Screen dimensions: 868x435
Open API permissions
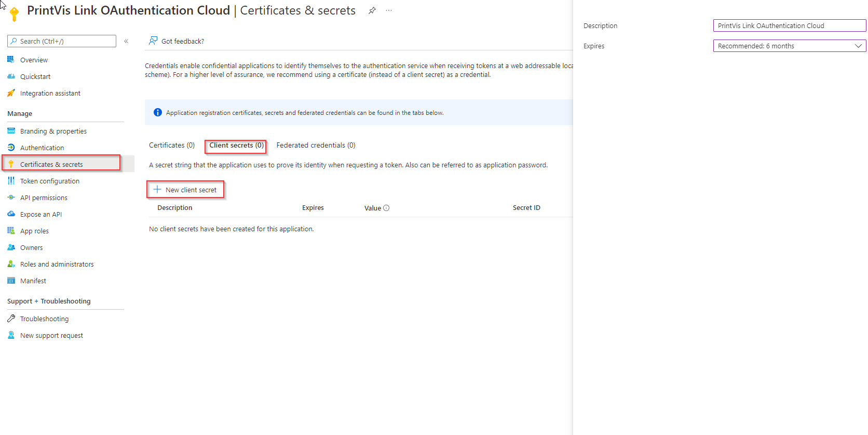[44, 198]
